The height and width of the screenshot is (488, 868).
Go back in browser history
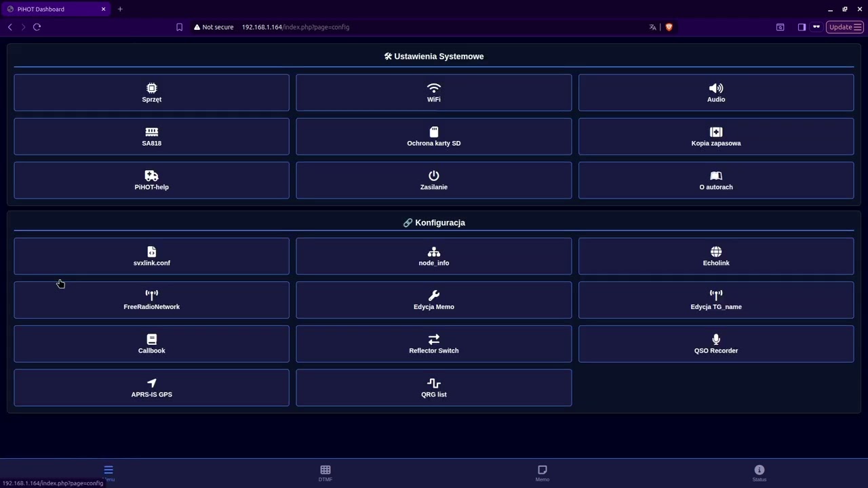coord(9,27)
